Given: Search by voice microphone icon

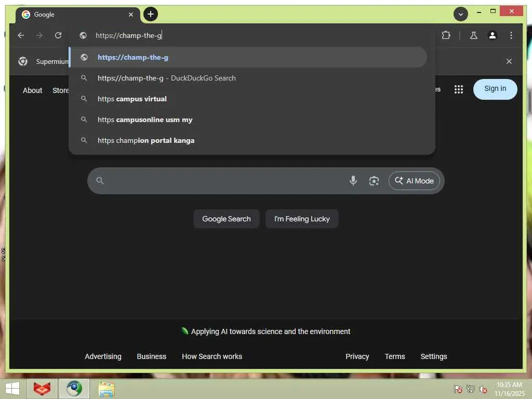Looking at the screenshot, I should point(353,180).
